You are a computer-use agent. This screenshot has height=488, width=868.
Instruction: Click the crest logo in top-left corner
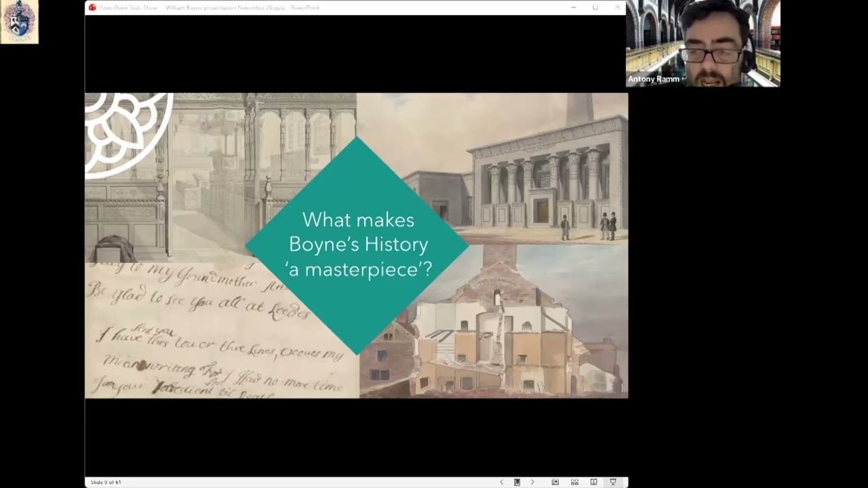point(19,22)
